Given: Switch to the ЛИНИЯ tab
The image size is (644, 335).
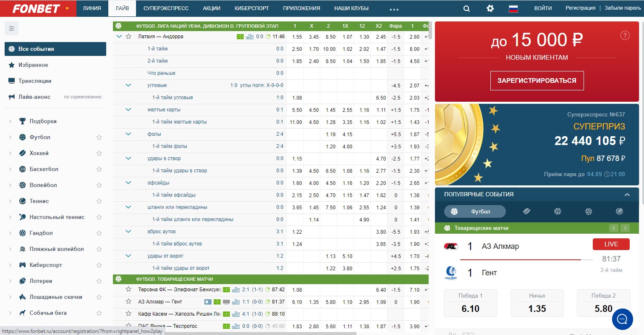Looking at the screenshot, I should (92, 8).
